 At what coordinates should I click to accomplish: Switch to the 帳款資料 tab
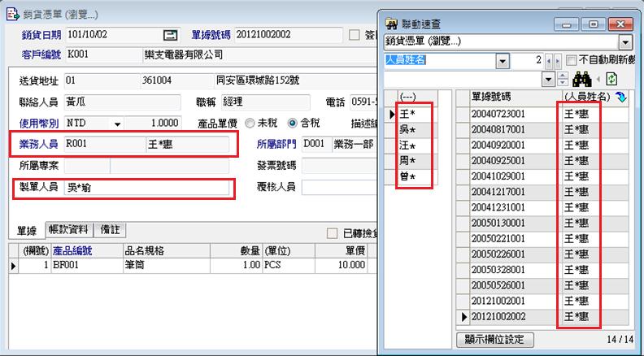(x=68, y=230)
